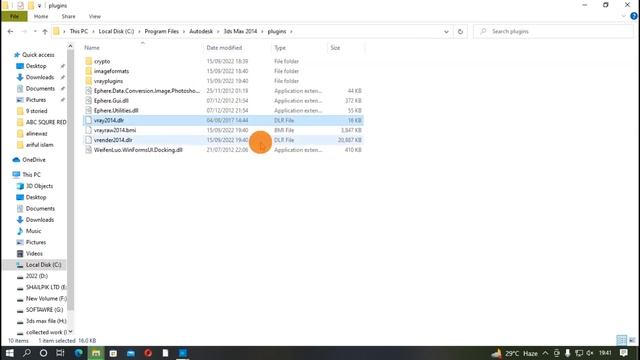Viewport: 640px width, 360px height.
Task: Open the Share ribbon tab
Action: [68, 16]
